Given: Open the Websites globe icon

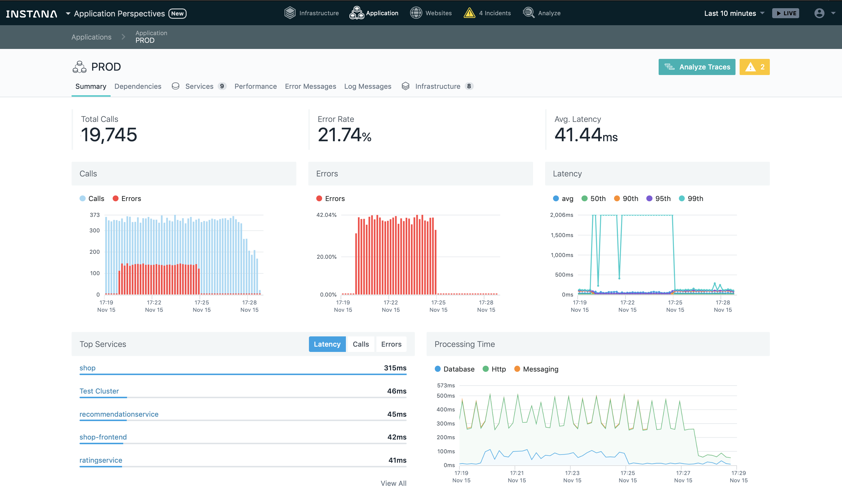Looking at the screenshot, I should [x=416, y=13].
